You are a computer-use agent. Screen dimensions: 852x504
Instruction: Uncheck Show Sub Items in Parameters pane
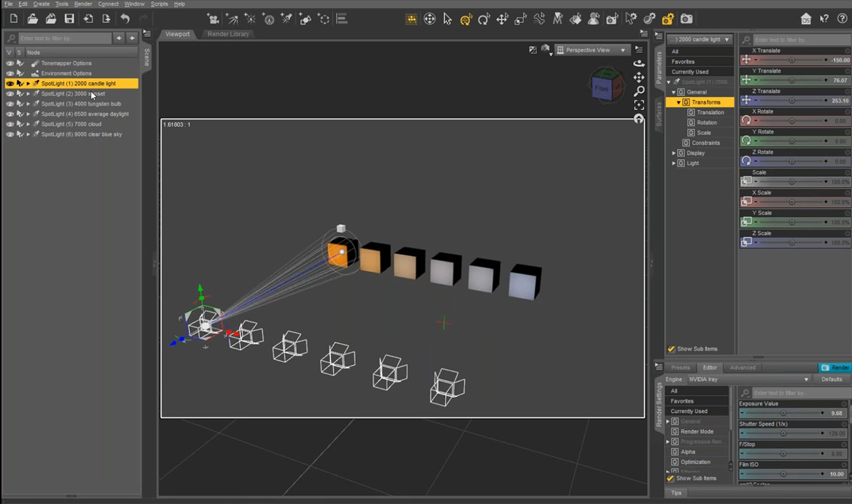(x=670, y=349)
